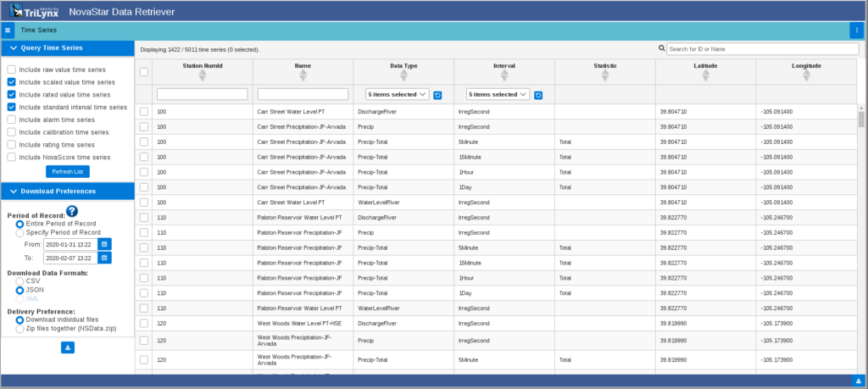This screenshot has height=389, width=868.
Task: Enable Include raw value time series
Action: [11, 69]
